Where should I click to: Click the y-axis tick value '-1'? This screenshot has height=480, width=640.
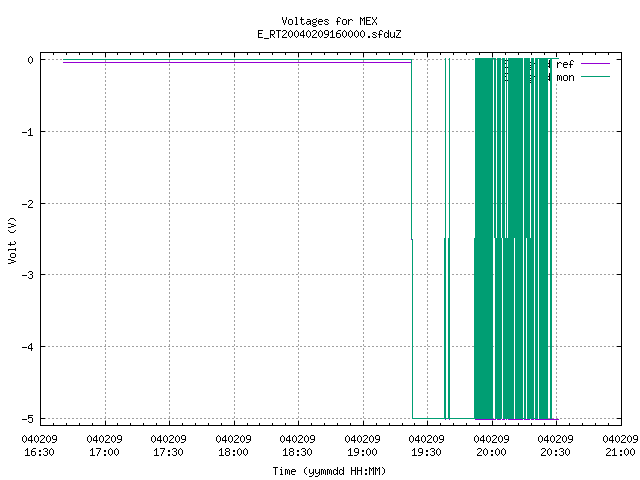pos(27,132)
